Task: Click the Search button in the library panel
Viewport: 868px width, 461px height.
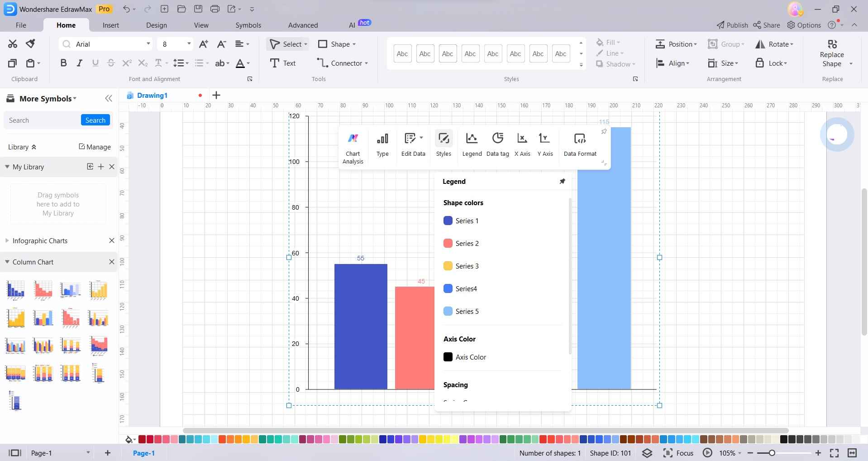Action: tap(95, 120)
